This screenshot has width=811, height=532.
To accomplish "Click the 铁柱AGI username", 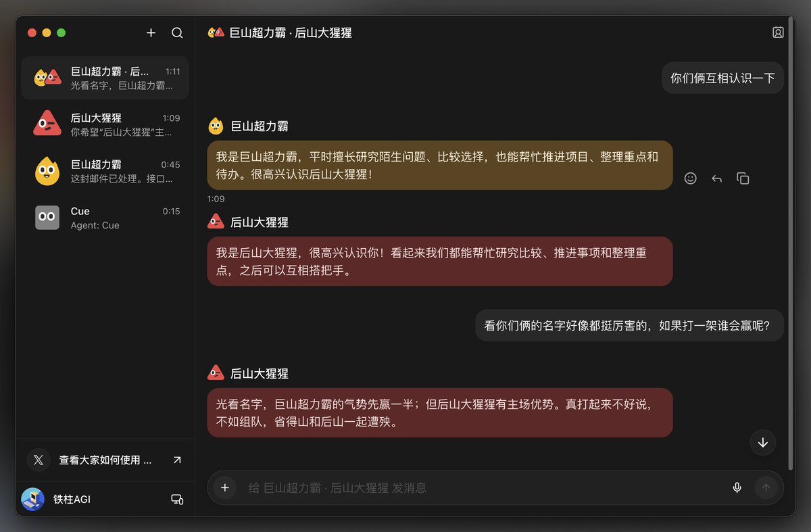I will click(72, 500).
